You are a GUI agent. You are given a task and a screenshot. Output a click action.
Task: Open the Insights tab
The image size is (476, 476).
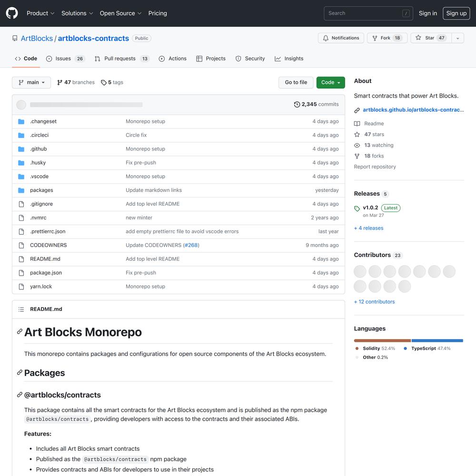[289, 59]
